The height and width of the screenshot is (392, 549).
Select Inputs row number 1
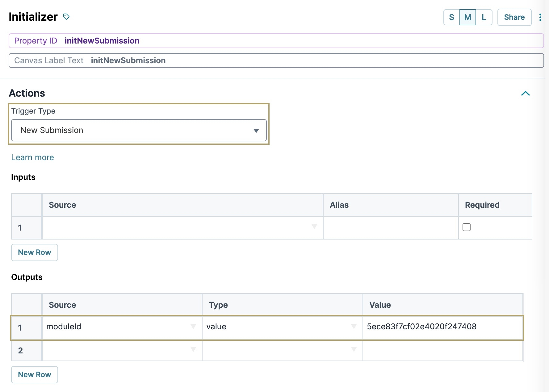[x=27, y=228]
